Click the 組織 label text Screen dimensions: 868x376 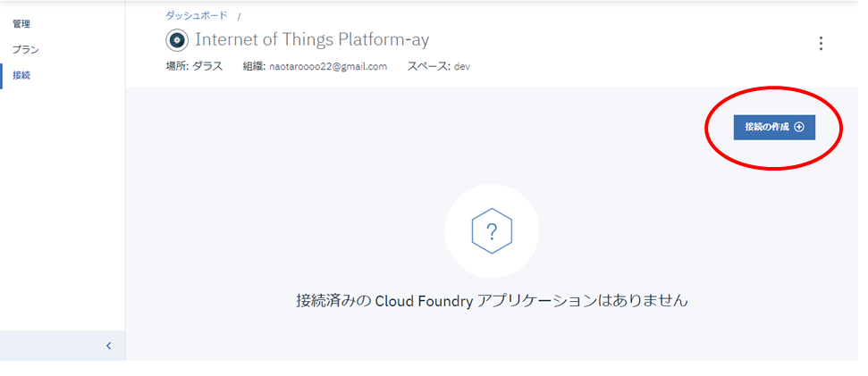[254, 67]
